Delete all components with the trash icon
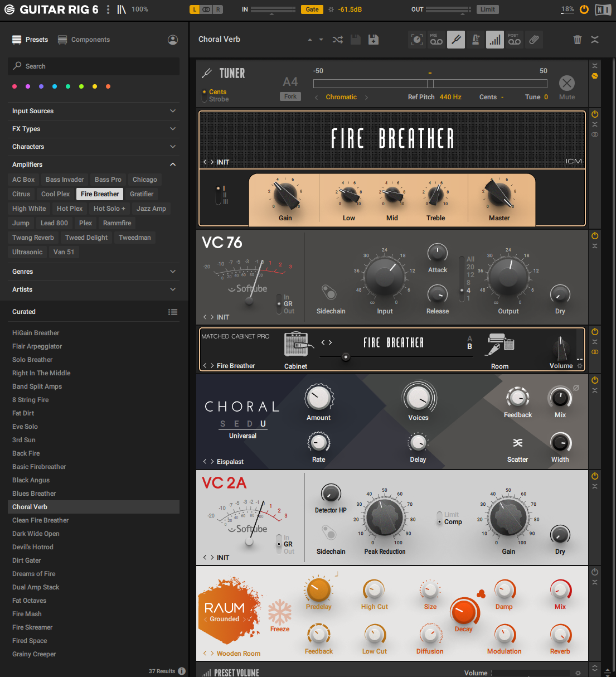This screenshot has width=616, height=677. tap(577, 40)
